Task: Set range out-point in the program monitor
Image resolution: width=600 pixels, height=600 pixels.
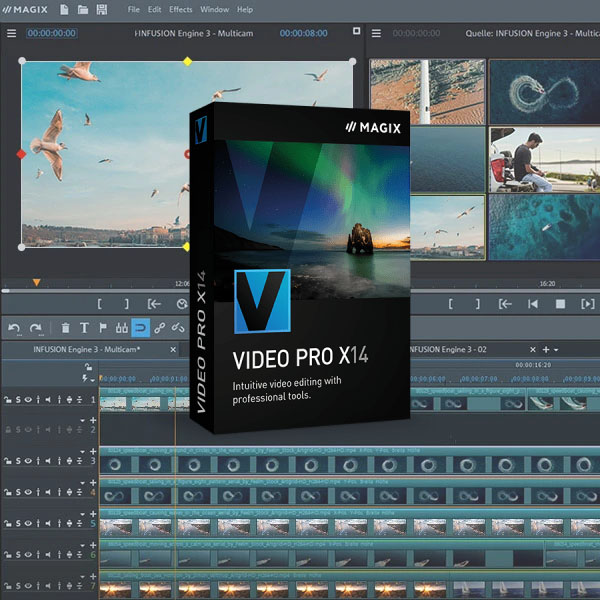Action: coord(127,304)
